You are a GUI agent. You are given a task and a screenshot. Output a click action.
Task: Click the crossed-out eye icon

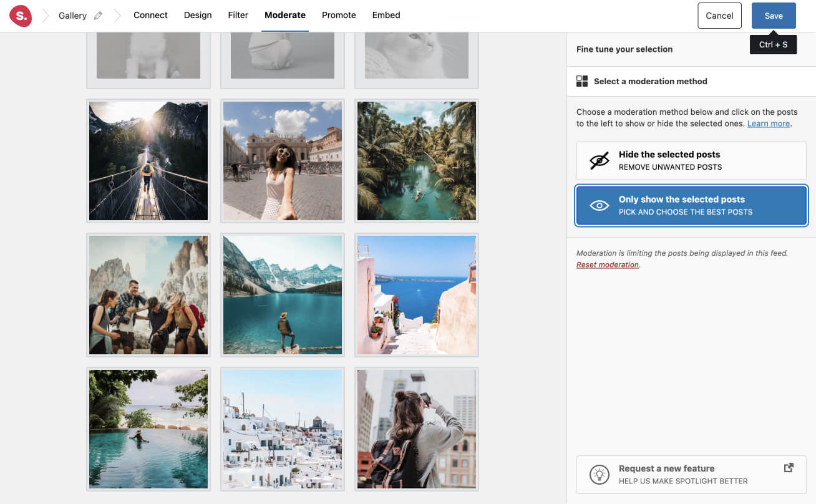point(600,161)
